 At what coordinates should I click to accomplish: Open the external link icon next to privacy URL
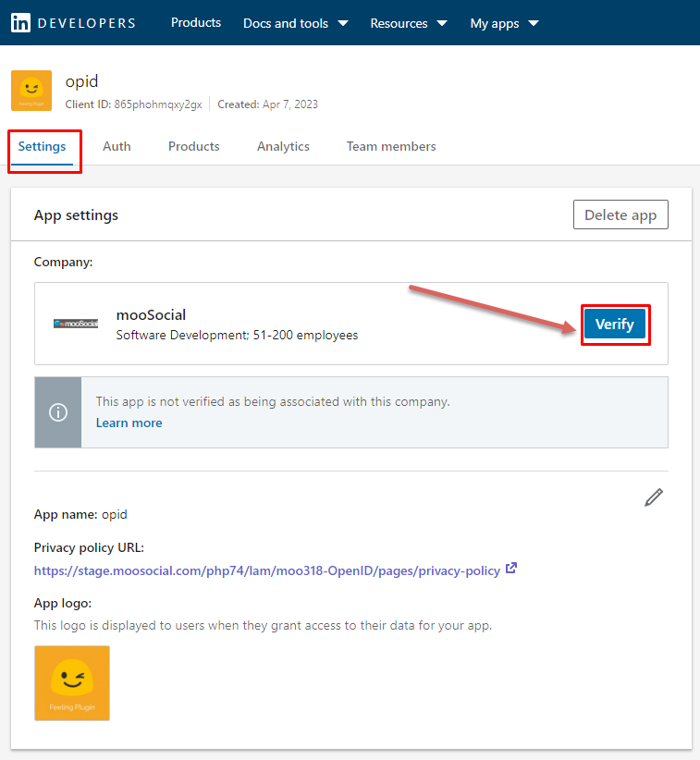pyautogui.click(x=511, y=568)
